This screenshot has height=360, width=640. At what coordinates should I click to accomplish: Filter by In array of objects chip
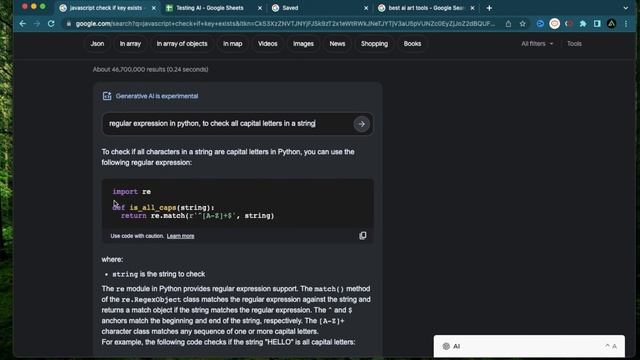click(182, 44)
